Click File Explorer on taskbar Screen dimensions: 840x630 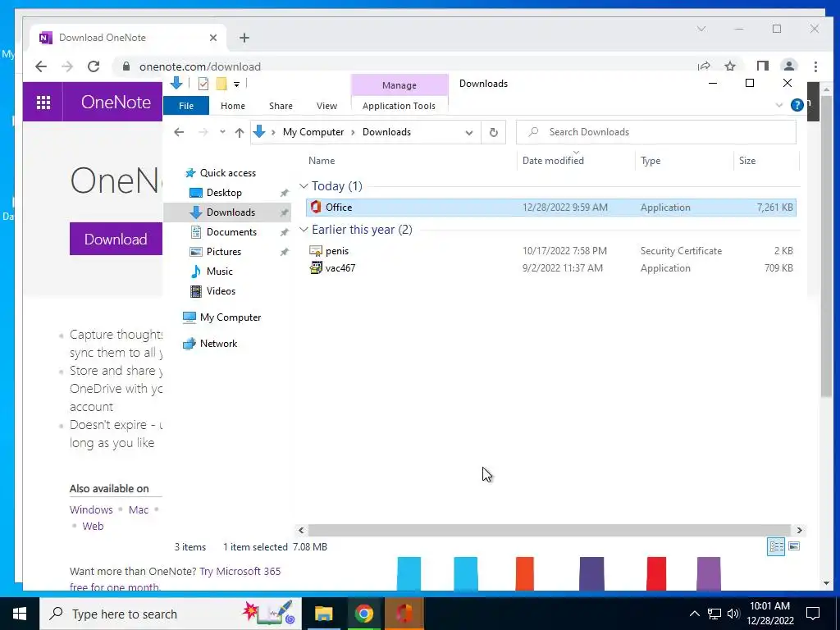click(323, 614)
